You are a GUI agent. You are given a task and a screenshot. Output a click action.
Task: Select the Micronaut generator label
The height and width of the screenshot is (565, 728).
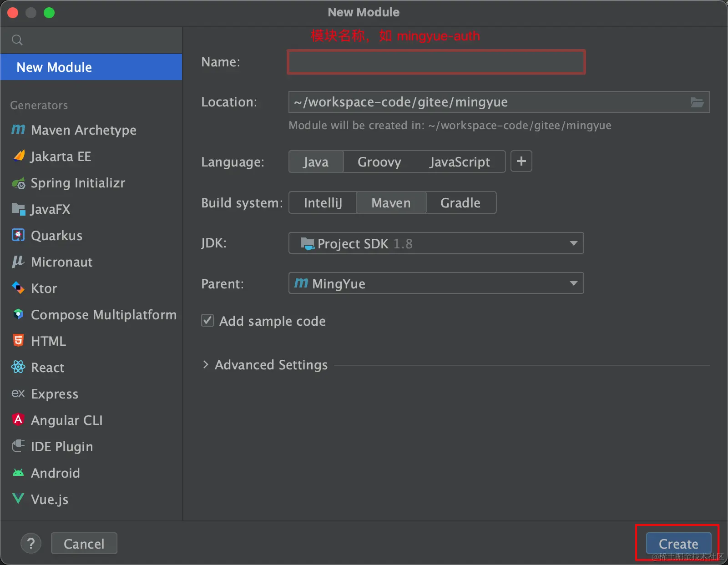(x=62, y=262)
